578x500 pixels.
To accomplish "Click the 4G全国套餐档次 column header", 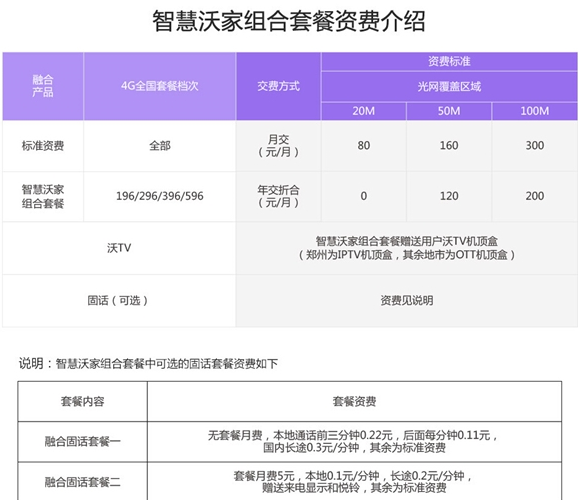I will pyautogui.click(x=160, y=86).
